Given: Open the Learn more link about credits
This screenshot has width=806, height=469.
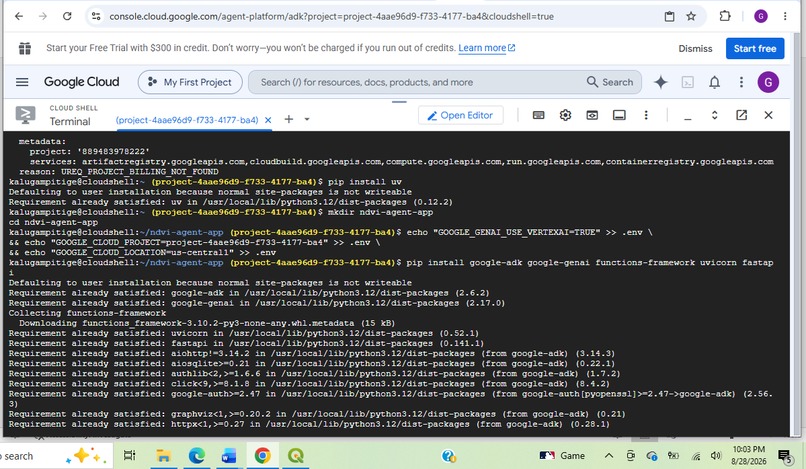Looking at the screenshot, I should click(x=486, y=48).
